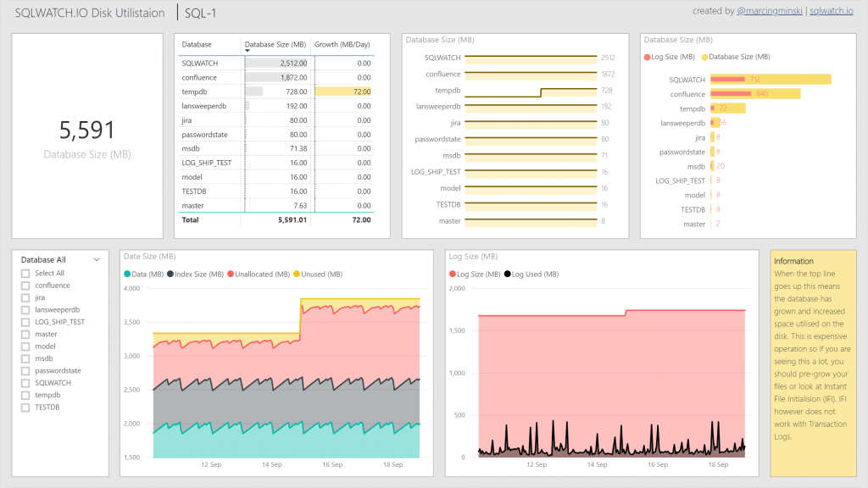868x488 pixels.
Task: Collapse the Database All slicer dropdown
Action: pos(96,259)
